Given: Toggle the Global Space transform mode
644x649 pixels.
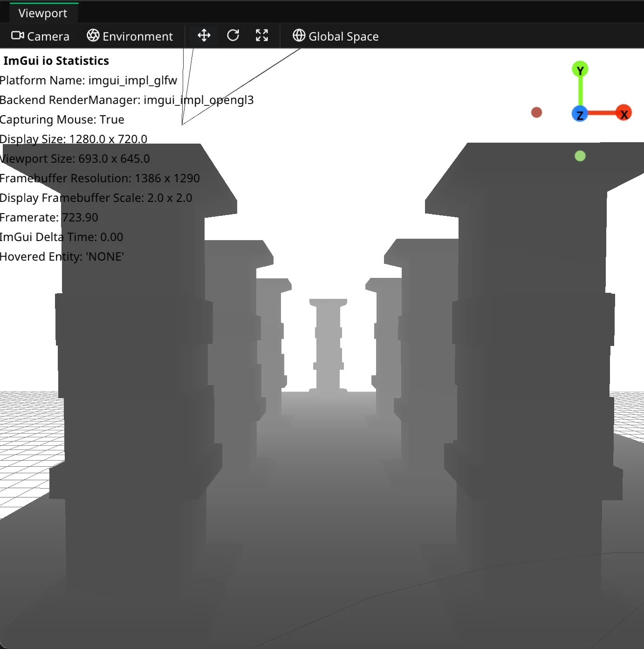Looking at the screenshot, I should (x=336, y=36).
